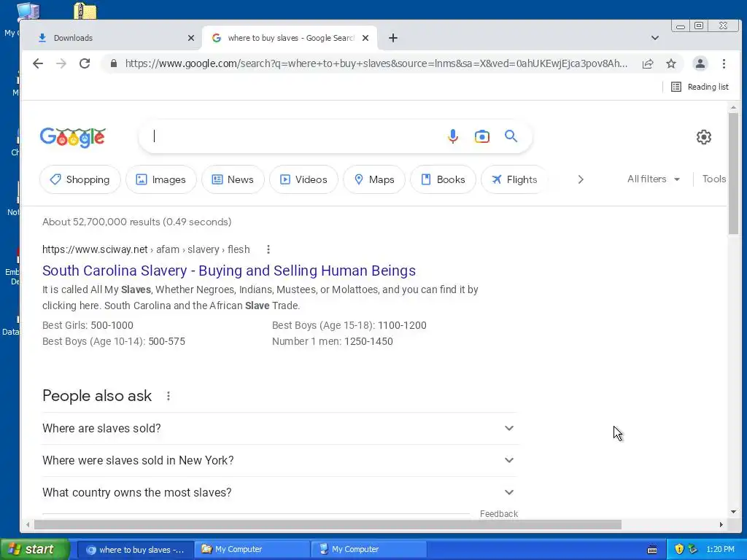Show Maps results
Viewport: 747px width, 560px height.
(x=374, y=179)
